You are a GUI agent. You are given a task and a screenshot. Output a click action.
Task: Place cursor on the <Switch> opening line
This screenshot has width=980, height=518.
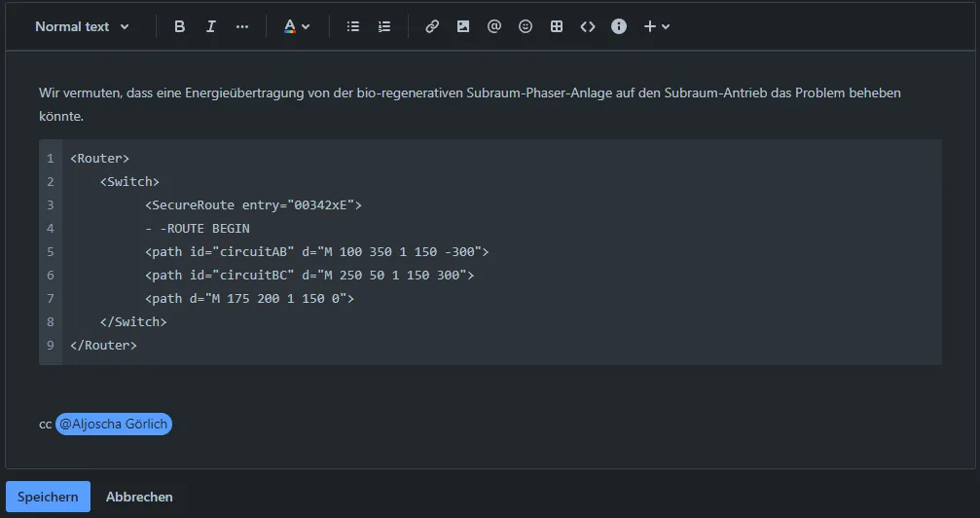[x=130, y=182]
